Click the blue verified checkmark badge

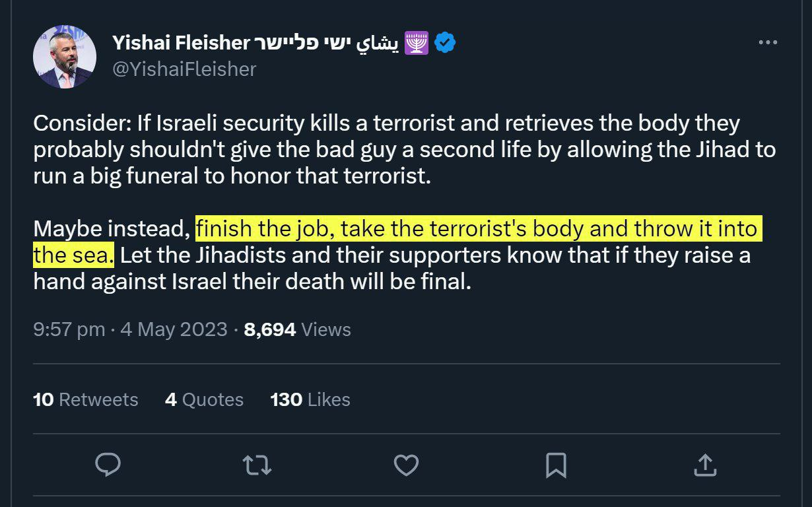tap(446, 43)
